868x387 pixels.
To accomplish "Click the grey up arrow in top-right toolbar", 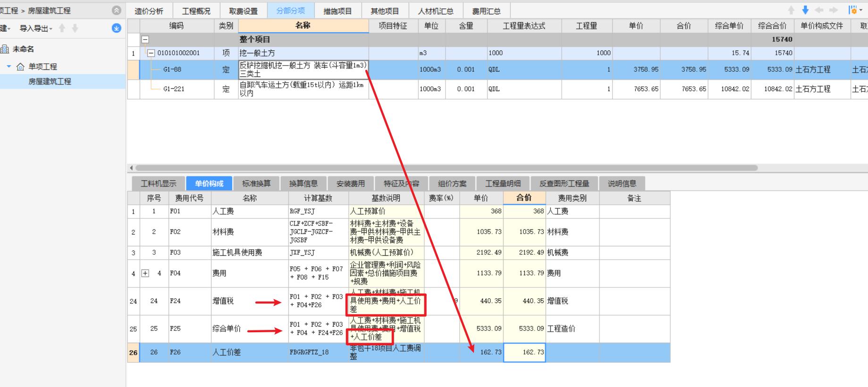I will click(x=792, y=10).
